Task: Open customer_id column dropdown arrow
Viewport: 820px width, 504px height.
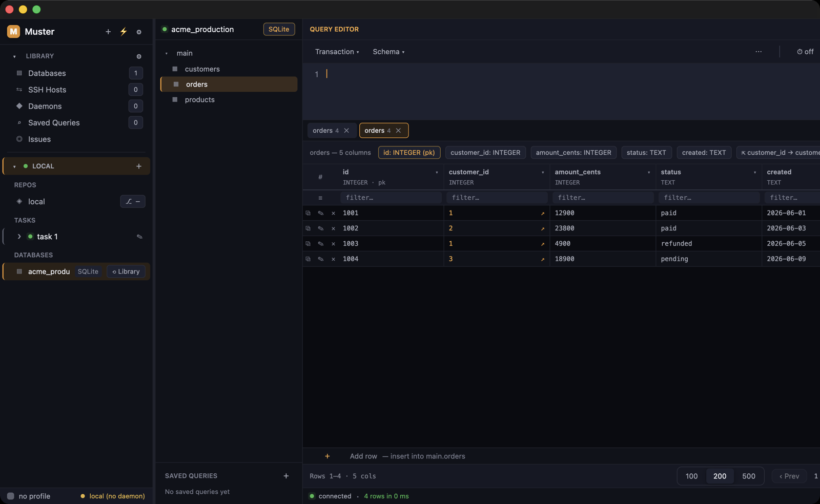Action: (x=543, y=173)
